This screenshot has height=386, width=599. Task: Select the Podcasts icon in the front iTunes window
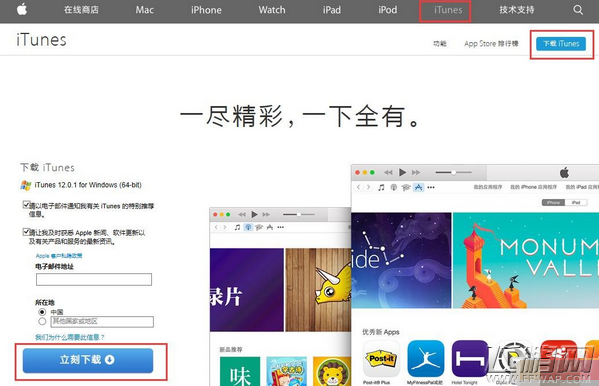tap(393, 187)
